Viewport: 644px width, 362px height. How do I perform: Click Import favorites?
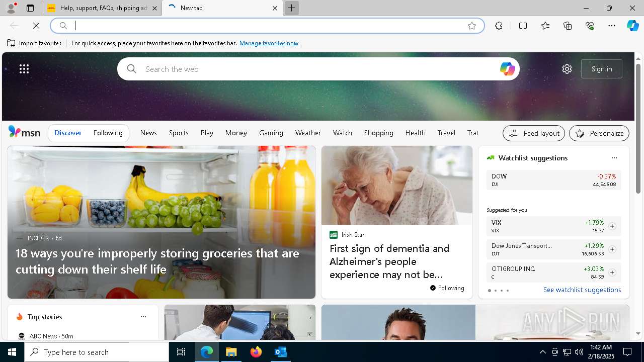34,43
